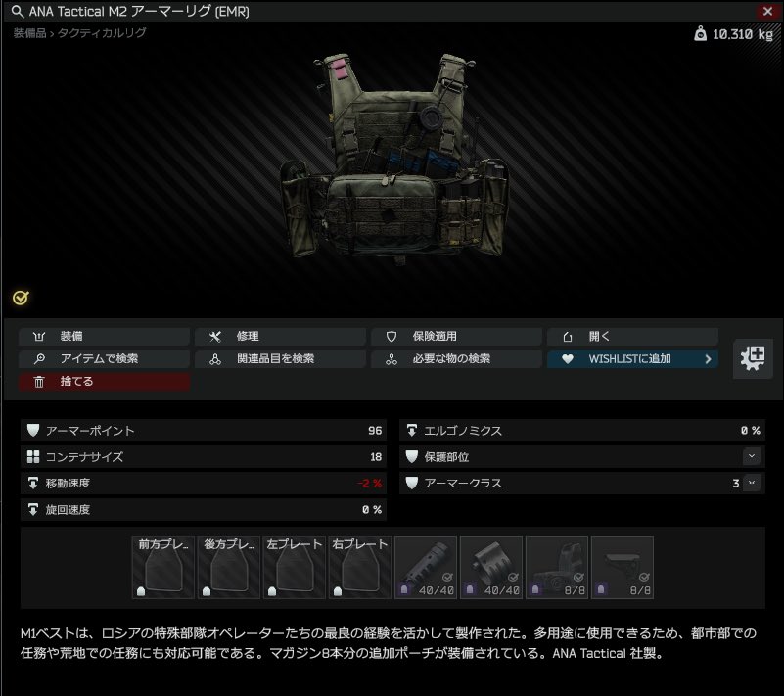
Task: Open the mod preset gear-plus icon
Action: [x=753, y=358]
